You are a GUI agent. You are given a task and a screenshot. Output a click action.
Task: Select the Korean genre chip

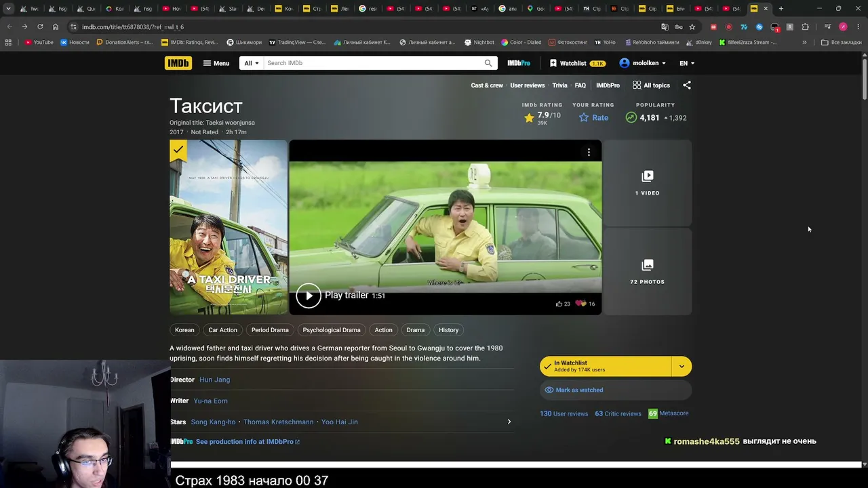184,330
